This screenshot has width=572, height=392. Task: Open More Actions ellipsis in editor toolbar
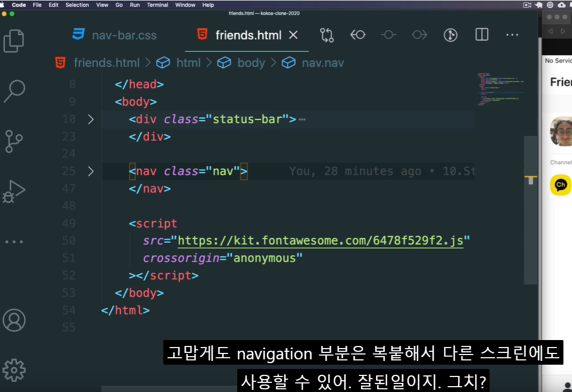pyautogui.click(x=512, y=35)
